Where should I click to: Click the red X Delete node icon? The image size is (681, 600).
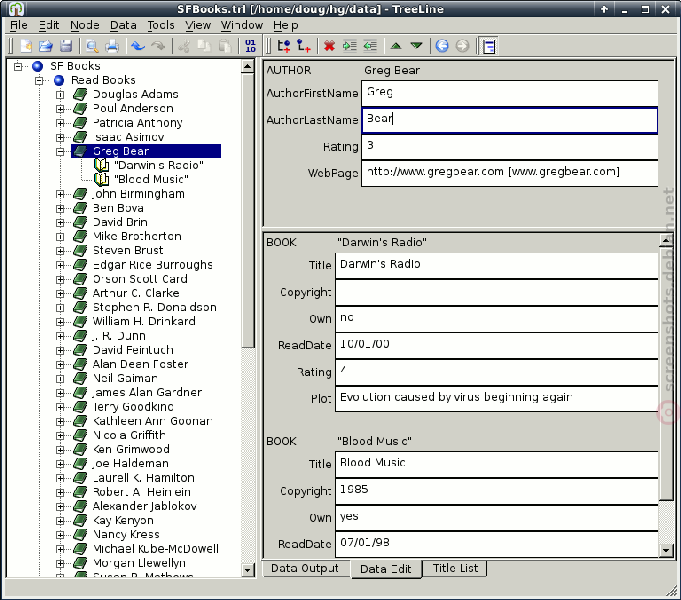330,46
